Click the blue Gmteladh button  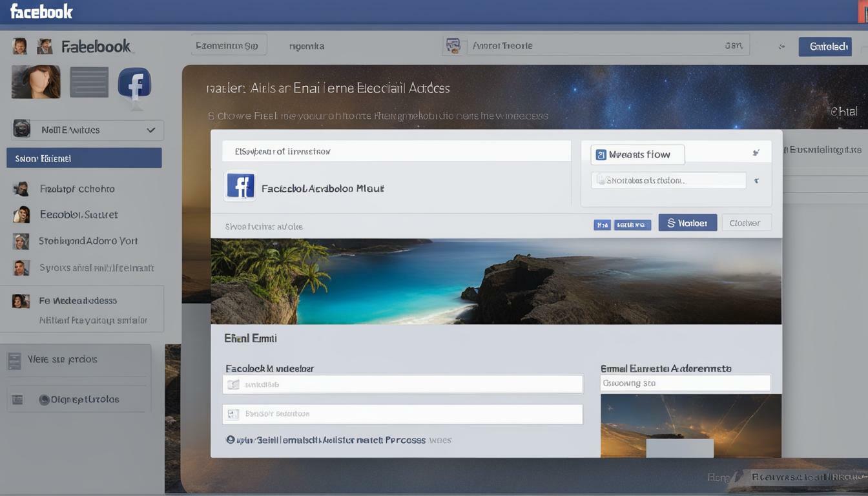click(825, 46)
